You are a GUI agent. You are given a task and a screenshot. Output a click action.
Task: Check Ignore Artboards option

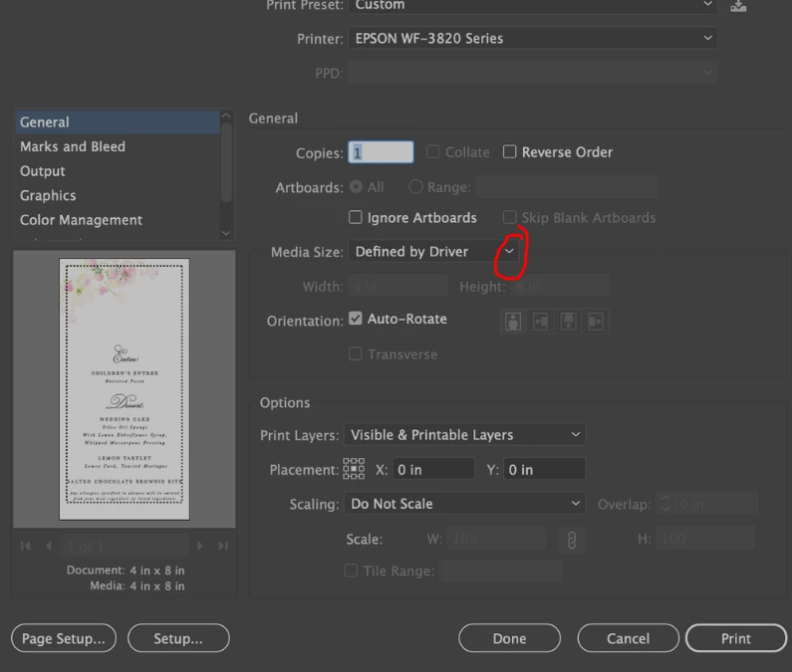pyautogui.click(x=356, y=218)
